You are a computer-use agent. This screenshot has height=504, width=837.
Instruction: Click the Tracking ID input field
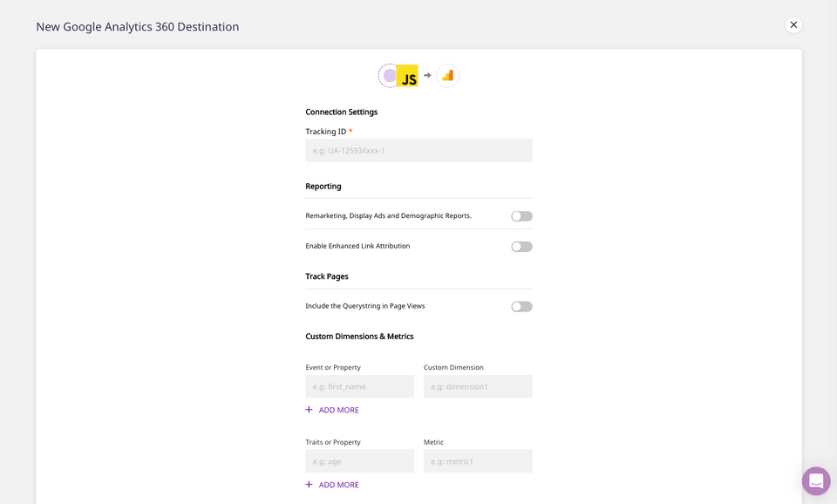[418, 150]
